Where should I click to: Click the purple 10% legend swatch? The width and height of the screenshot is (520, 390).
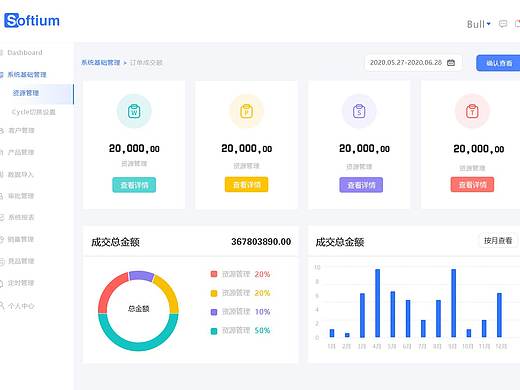click(214, 312)
